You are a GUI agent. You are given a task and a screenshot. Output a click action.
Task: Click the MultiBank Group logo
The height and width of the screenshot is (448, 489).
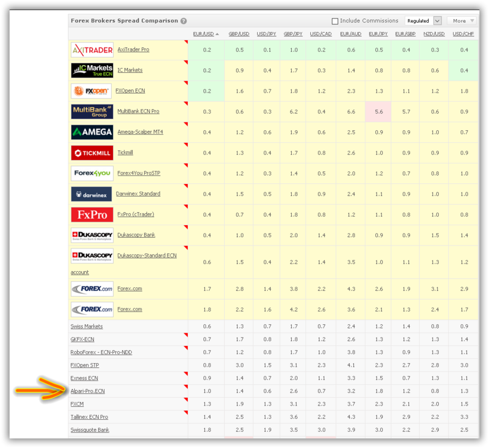(92, 112)
